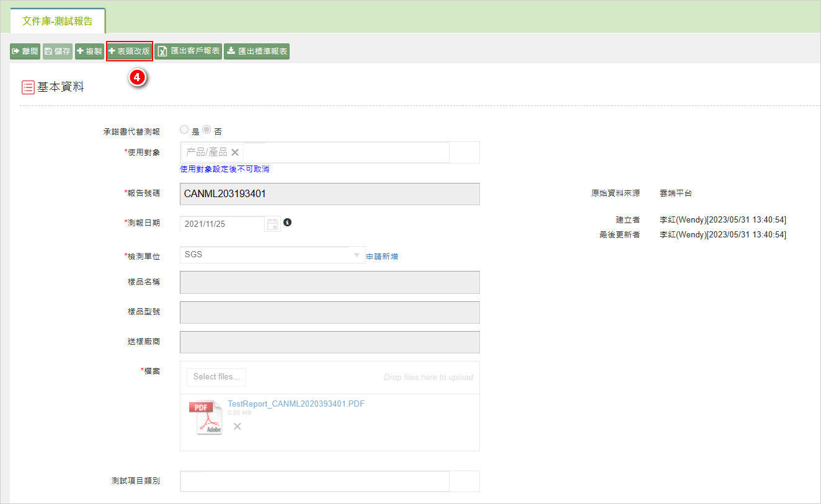Image resolution: width=821 pixels, height=504 pixels.
Task: Click the button beside the 使用對象 field
Action: tap(464, 153)
